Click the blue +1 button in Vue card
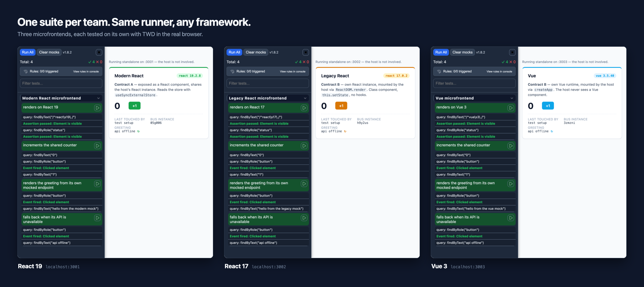Image resolution: width=644 pixels, height=287 pixels. click(x=548, y=106)
